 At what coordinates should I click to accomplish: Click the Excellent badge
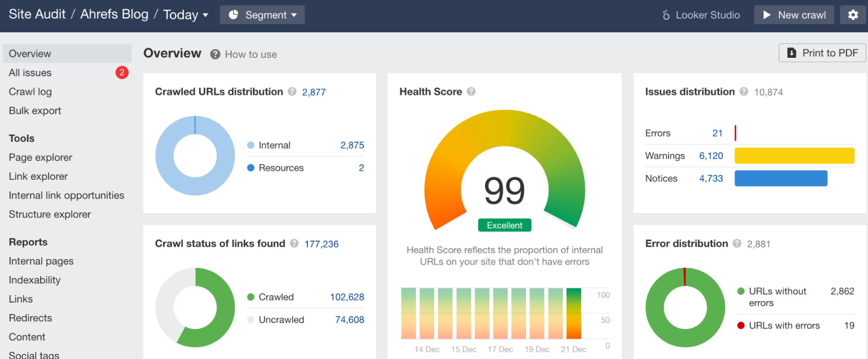505,225
